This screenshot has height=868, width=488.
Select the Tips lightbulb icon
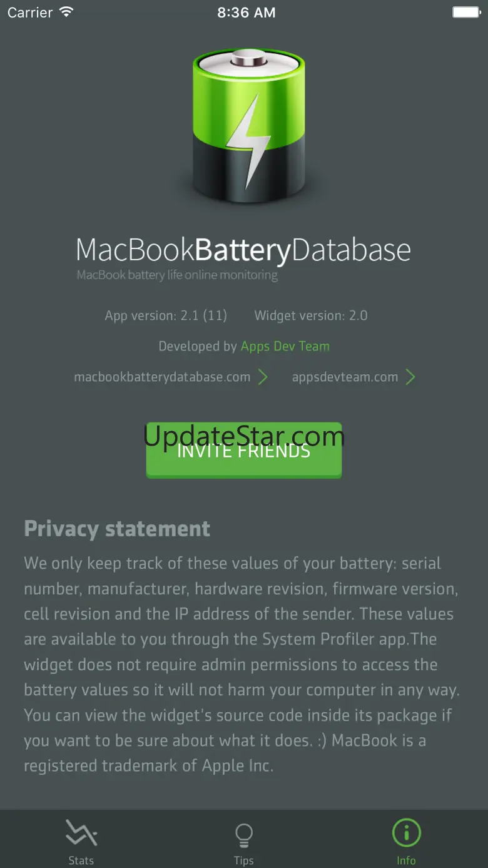(x=243, y=835)
